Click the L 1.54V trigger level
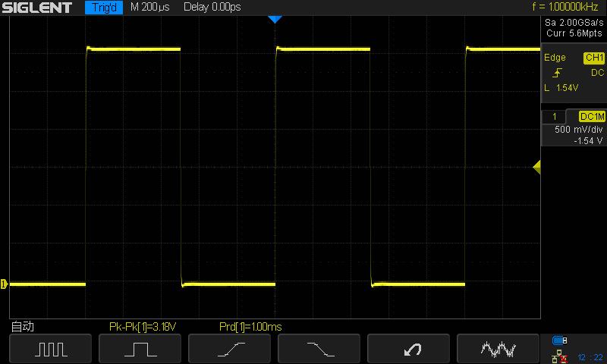 tap(561, 88)
